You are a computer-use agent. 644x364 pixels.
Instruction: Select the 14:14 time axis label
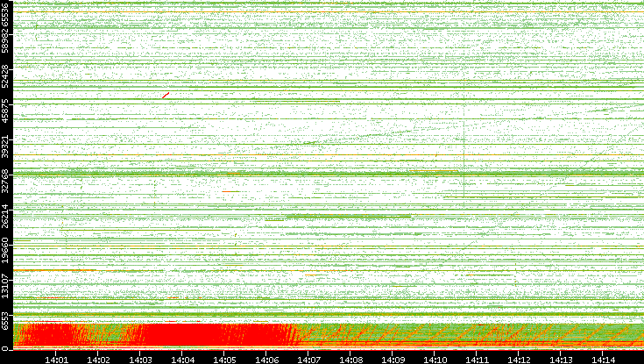click(x=604, y=358)
